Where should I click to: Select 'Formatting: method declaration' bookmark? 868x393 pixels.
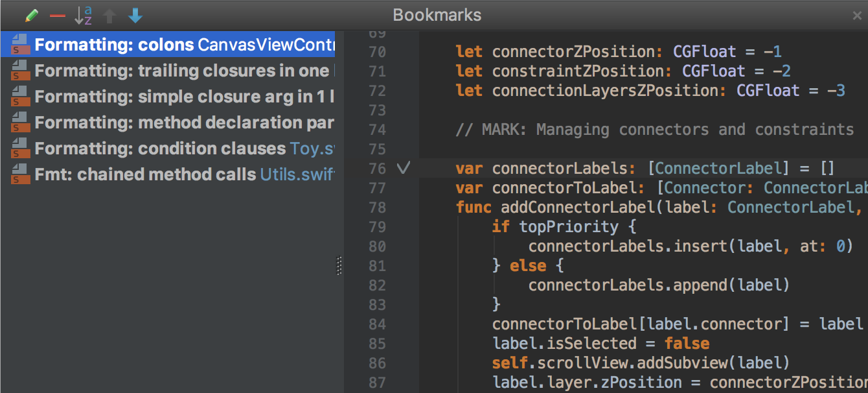point(181,123)
